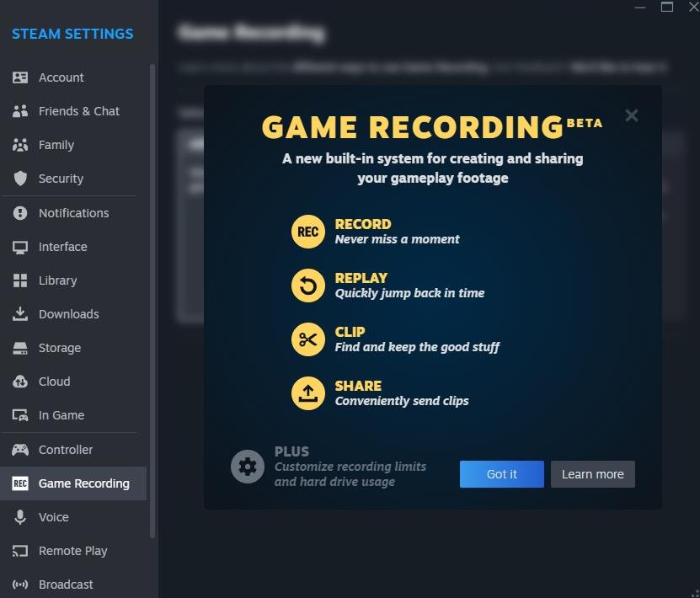The image size is (700, 598).
Task: Click the Cloud sync icon
Action: [x=20, y=382]
